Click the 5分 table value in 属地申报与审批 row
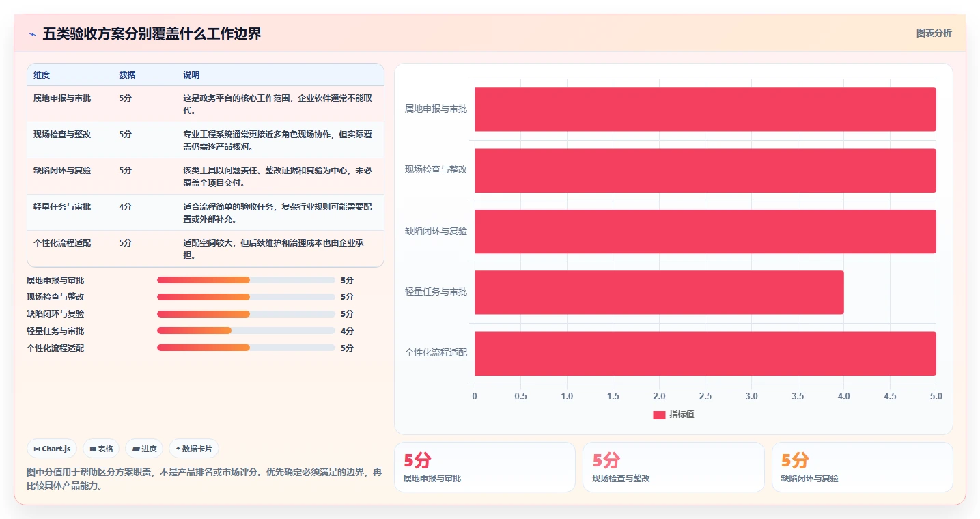The height and width of the screenshot is (519, 980). [x=125, y=98]
